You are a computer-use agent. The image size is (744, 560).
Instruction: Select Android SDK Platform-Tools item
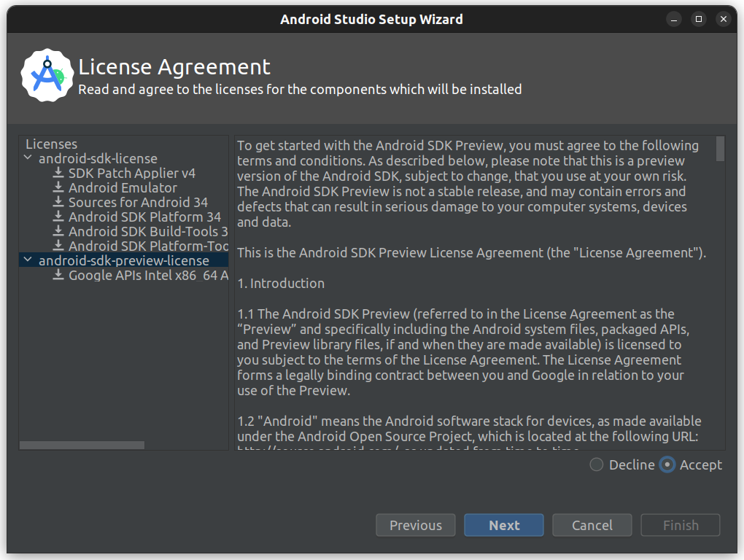[x=148, y=246]
